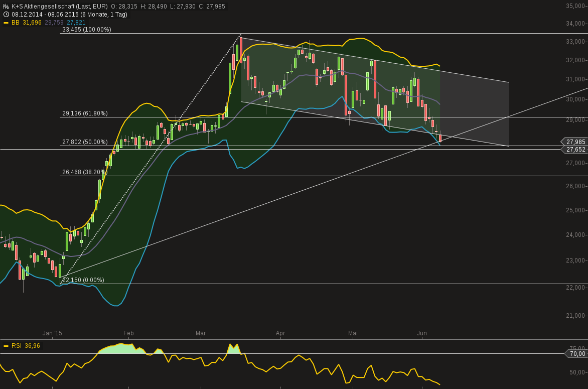Image resolution: width=588 pixels, height=389 pixels.
Task: Click the middle Bollinger value 29,759
Action: tap(54, 23)
